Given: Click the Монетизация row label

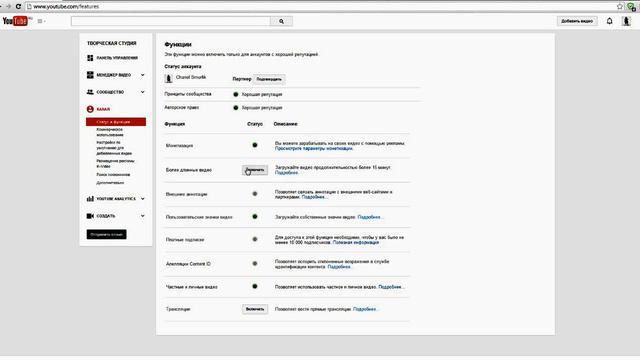Looking at the screenshot, I should (x=179, y=146).
